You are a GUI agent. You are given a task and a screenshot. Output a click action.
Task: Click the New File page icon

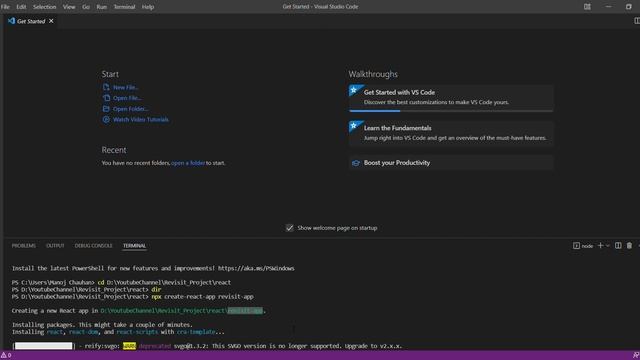(x=106, y=87)
